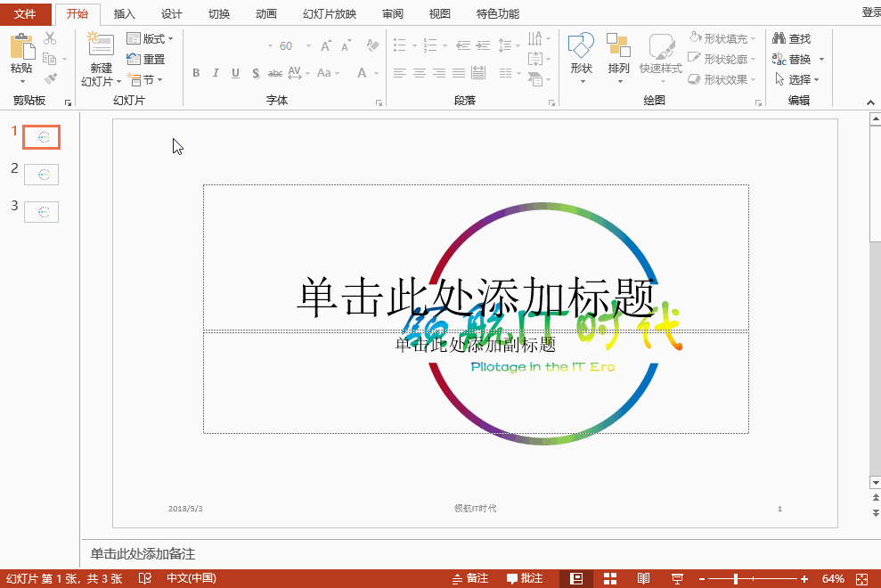Click 查找 find button

(x=791, y=38)
